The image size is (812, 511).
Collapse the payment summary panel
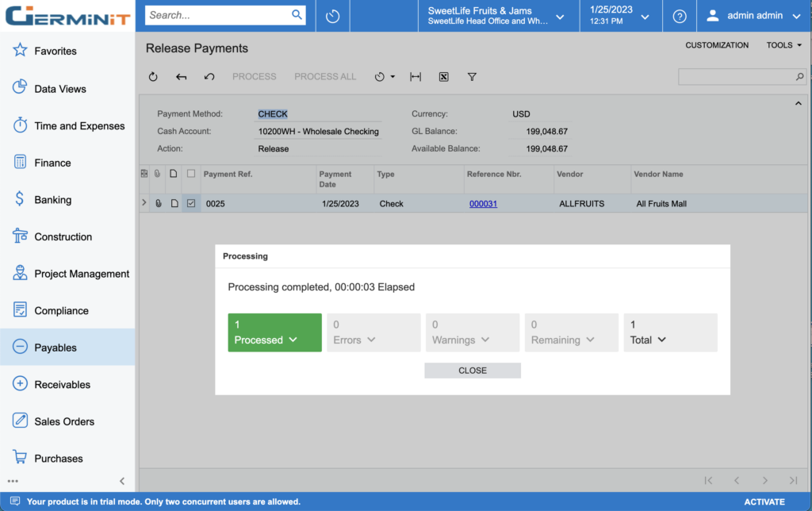(x=798, y=104)
